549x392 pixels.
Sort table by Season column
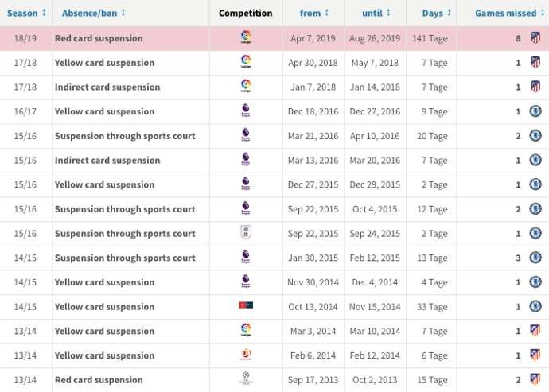click(x=26, y=13)
